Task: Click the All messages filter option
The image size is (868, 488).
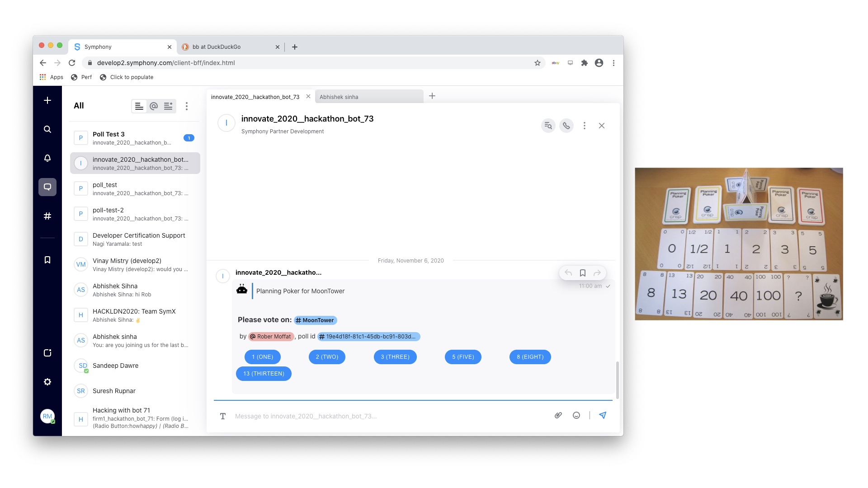Action: [x=140, y=106]
